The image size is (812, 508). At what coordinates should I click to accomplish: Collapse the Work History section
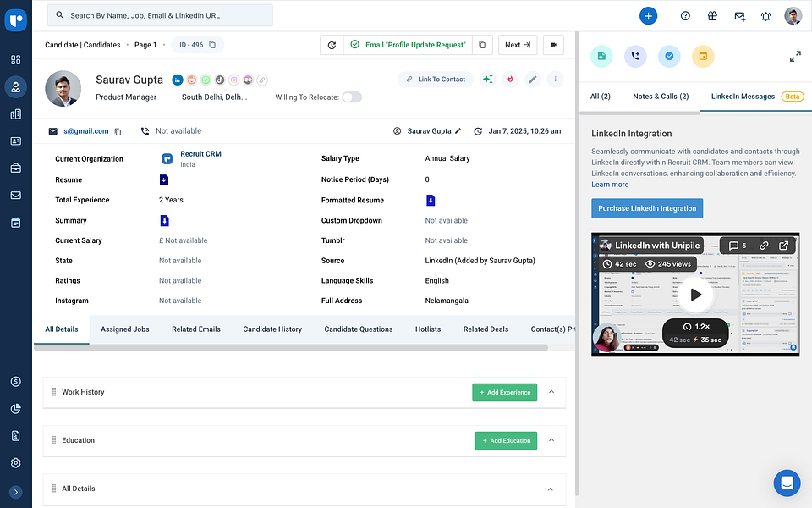coord(553,392)
